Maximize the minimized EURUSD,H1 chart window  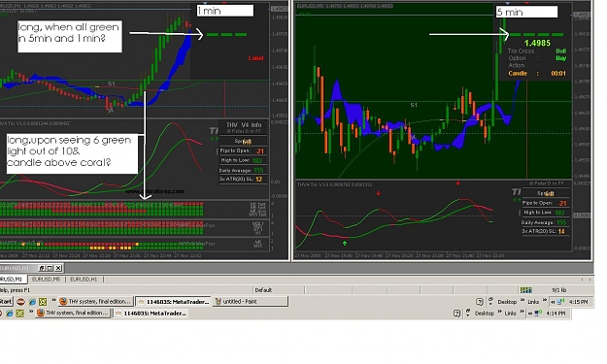[x=50, y=268]
